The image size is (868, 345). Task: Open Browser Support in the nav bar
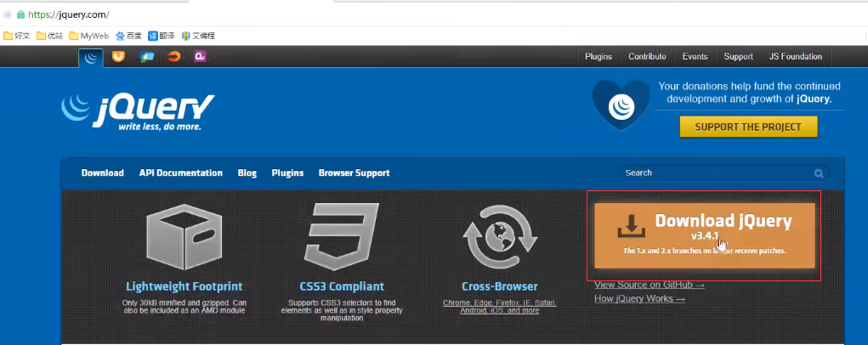pos(355,173)
